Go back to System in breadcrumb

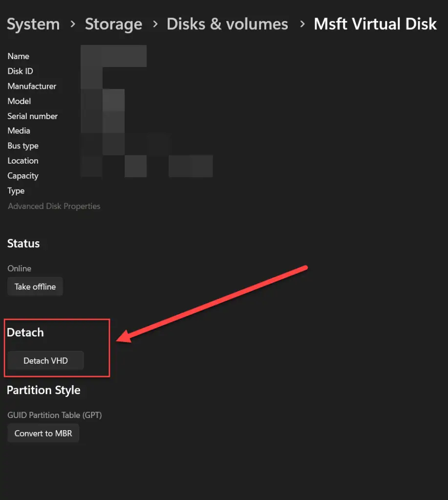click(x=33, y=24)
